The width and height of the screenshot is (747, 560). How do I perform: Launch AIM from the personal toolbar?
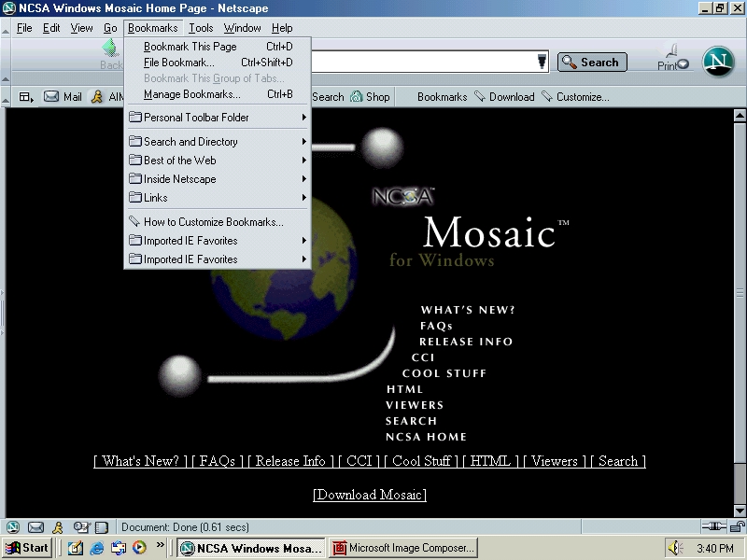pyautogui.click(x=107, y=97)
